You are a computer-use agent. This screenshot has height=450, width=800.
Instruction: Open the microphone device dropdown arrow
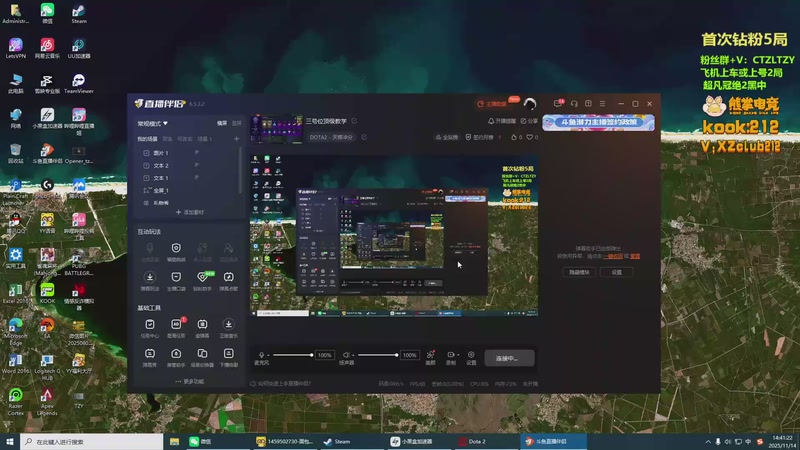pos(269,355)
